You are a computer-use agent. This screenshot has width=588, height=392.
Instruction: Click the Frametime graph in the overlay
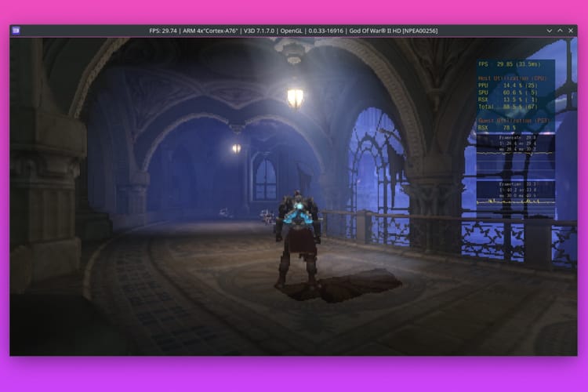click(x=516, y=199)
